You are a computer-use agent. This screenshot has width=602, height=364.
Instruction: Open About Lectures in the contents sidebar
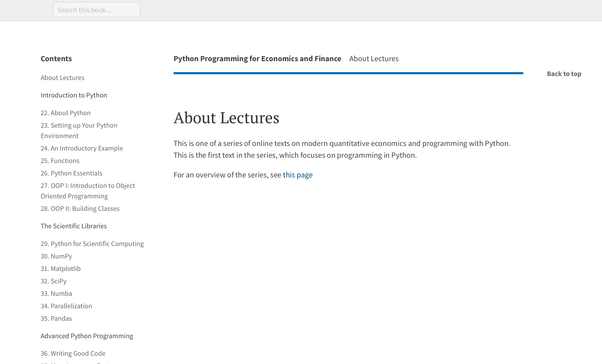pyautogui.click(x=62, y=78)
